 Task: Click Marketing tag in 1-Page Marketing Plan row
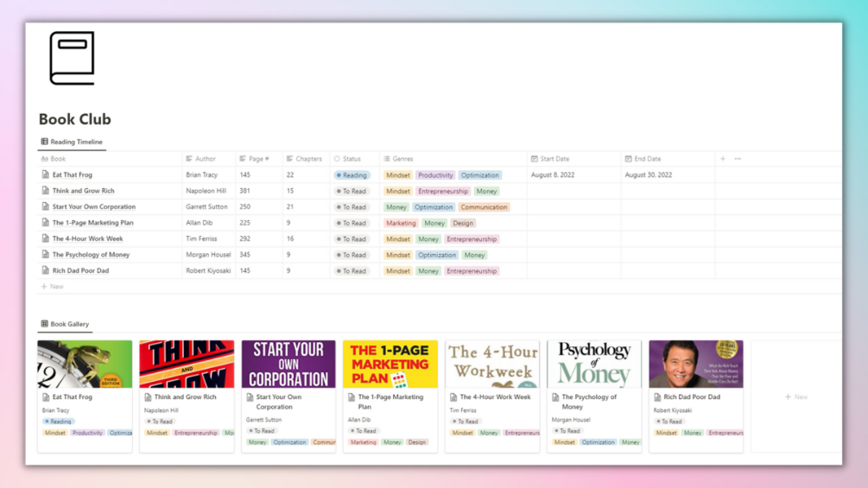click(401, 224)
